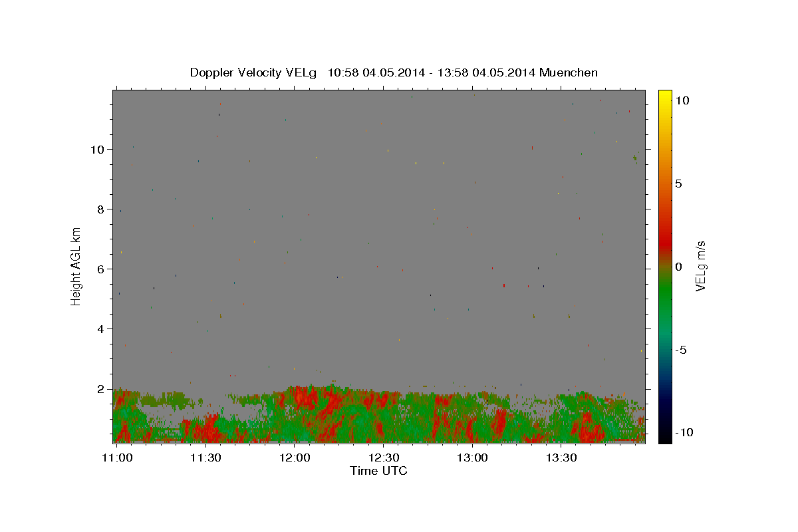Click the height tick label 2

tap(101, 389)
